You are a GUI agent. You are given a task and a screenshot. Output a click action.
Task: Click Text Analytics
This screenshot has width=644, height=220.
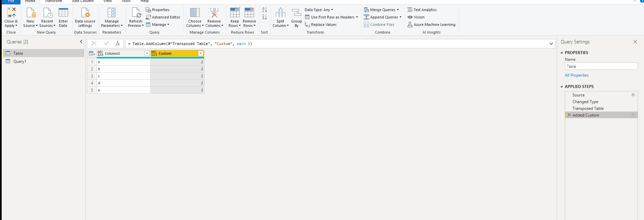click(422, 10)
